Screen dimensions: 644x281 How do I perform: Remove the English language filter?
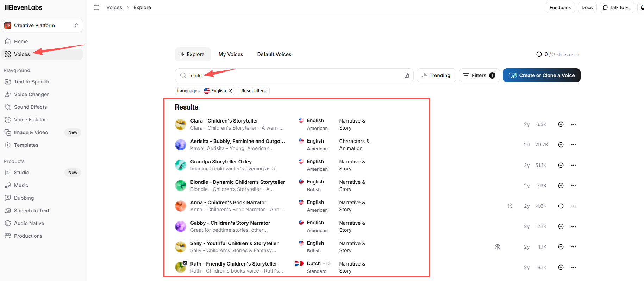[x=230, y=91]
